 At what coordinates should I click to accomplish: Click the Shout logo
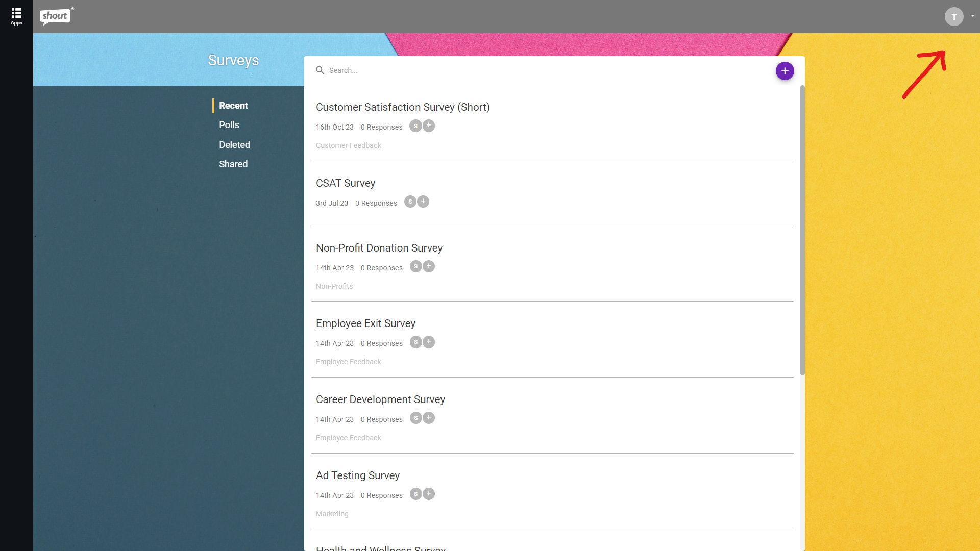click(56, 16)
